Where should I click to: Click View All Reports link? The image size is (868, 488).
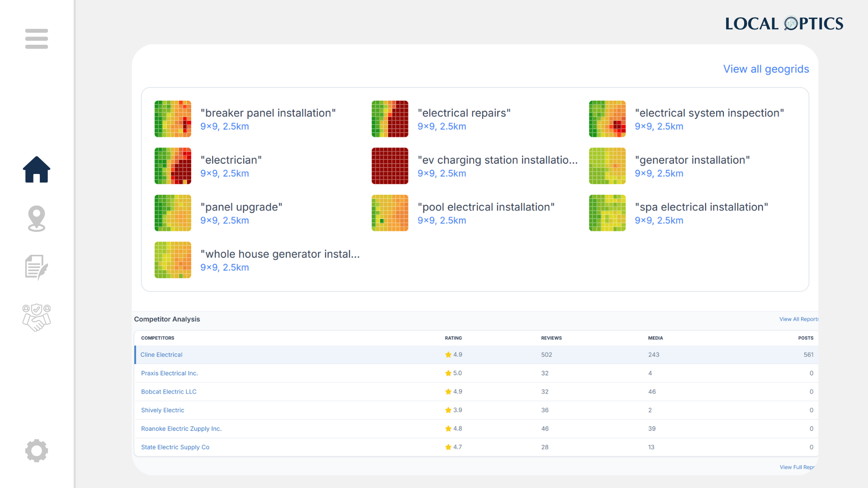tap(798, 319)
